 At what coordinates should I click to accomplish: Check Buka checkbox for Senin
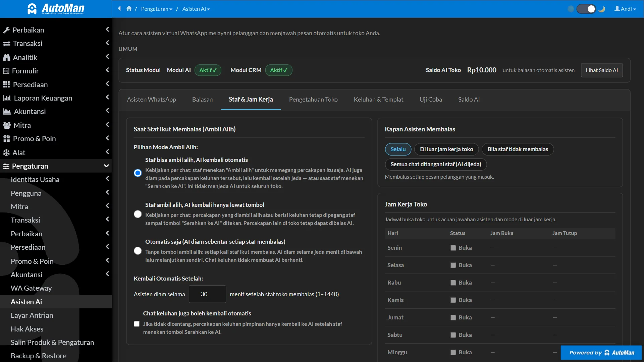coord(453,248)
